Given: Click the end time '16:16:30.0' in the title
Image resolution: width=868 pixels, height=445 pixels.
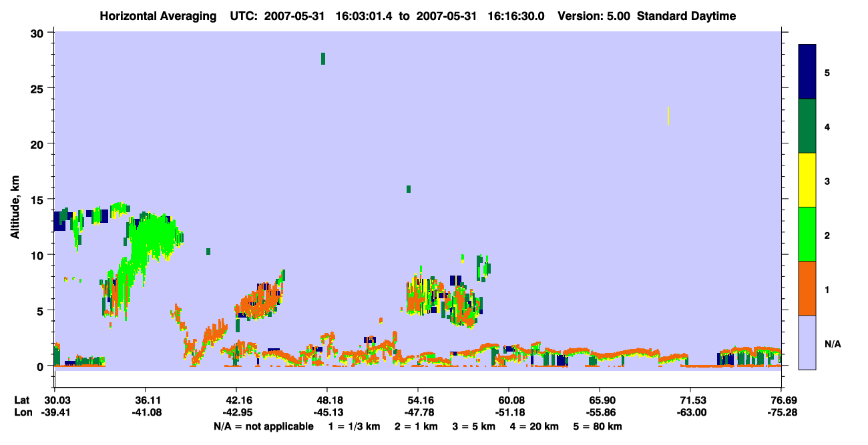Looking at the screenshot, I should pyautogui.click(x=515, y=16).
